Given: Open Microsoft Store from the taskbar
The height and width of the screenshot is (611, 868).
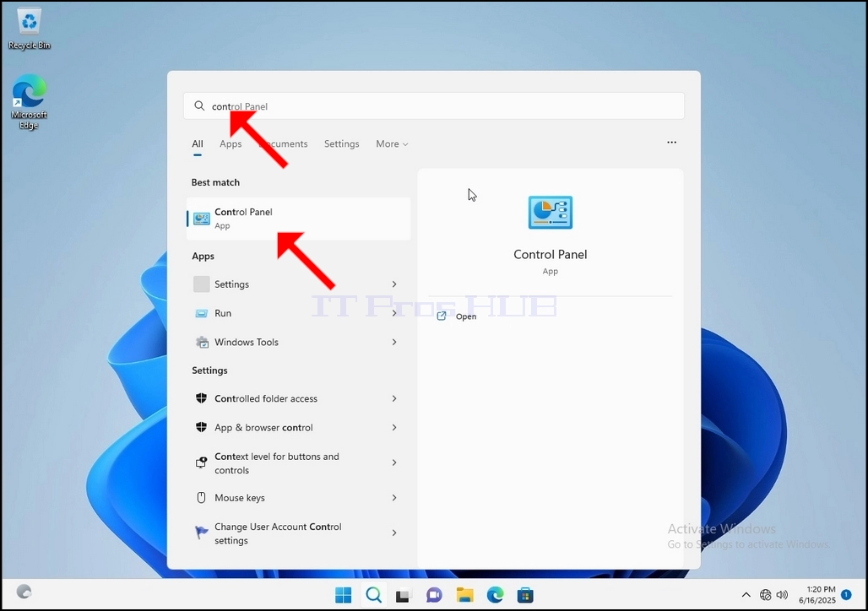Looking at the screenshot, I should click(525, 595).
